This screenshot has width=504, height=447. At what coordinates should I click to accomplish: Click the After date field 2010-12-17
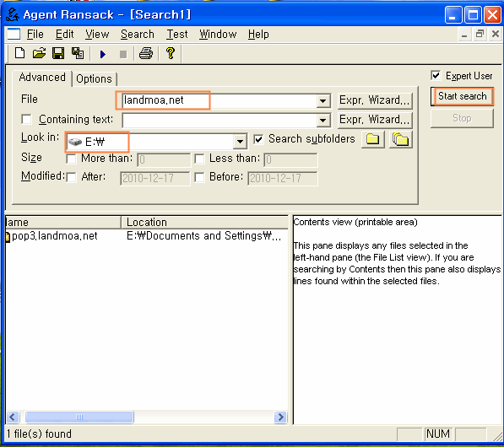(x=155, y=178)
